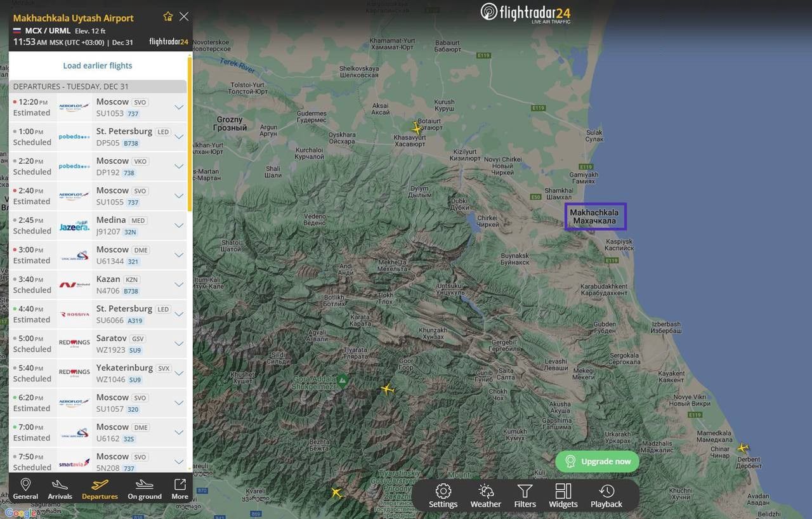Viewport: 812px width, 519px height.
Task: Open Playback history mode
Action: coord(606,496)
